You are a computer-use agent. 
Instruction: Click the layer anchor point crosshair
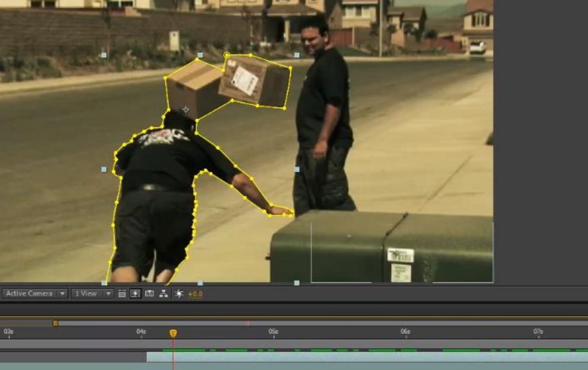tap(186, 110)
